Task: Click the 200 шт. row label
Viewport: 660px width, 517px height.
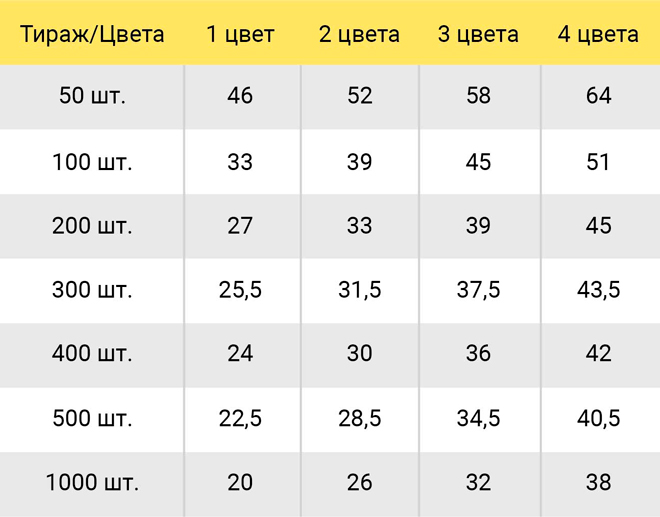Action: pyautogui.click(x=92, y=226)
